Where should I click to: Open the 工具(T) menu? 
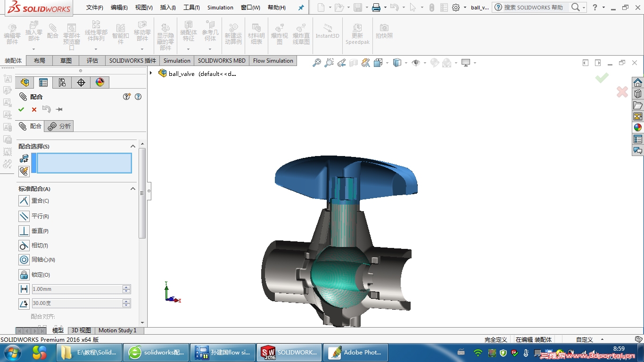click(x=191, y=8)
